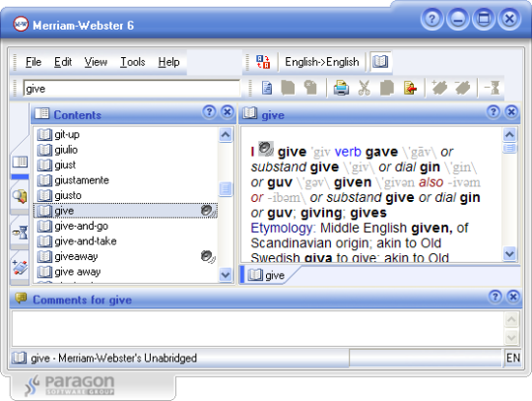Click the status bar text give - Merriam-Webster's Unabridged
The image size is (532, 401).
[x=113, y=358]
